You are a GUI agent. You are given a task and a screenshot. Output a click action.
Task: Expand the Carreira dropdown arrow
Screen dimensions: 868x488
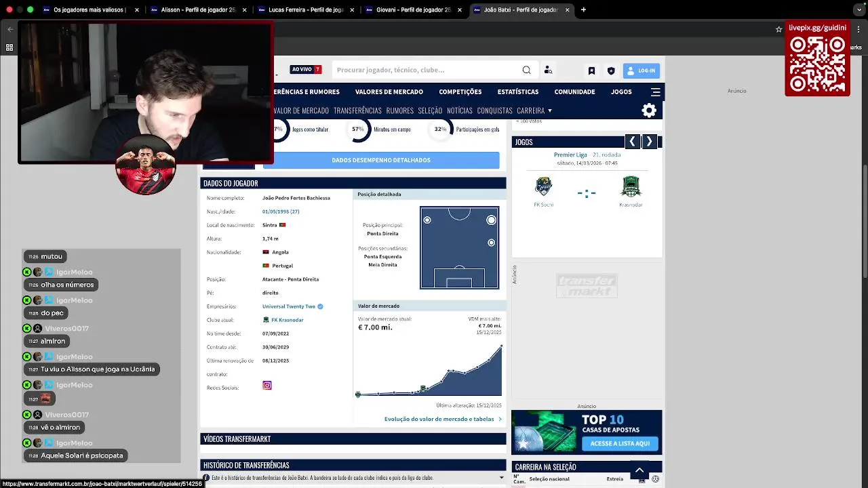(x=550, y=110)
